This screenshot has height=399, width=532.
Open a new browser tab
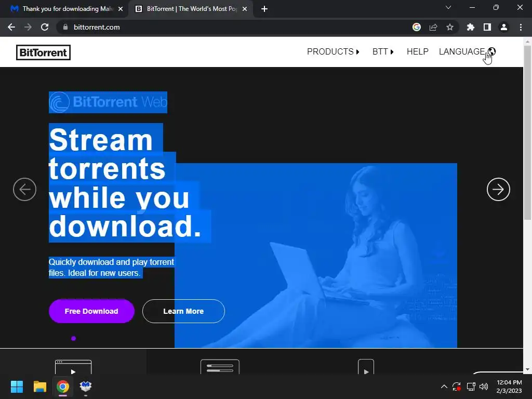click(264, 9)
